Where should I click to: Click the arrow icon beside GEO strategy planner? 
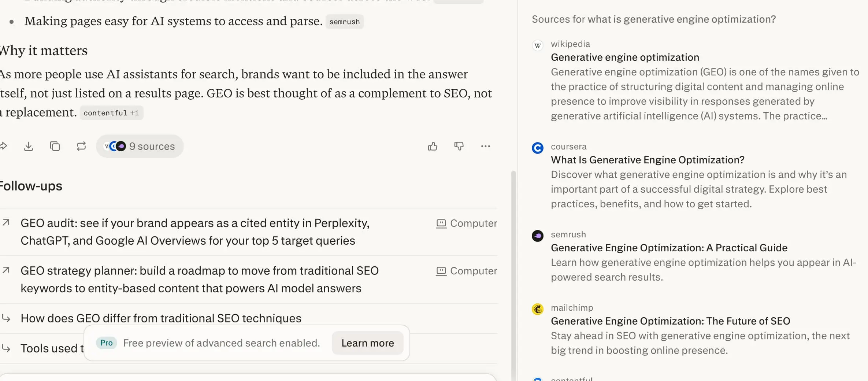[x=5, y=270]
